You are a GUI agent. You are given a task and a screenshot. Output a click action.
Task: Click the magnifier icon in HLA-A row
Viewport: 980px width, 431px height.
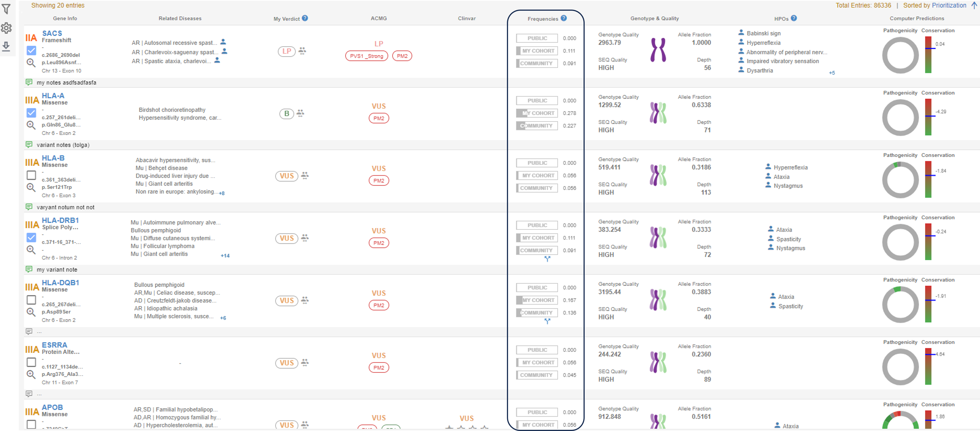[31, 125]
